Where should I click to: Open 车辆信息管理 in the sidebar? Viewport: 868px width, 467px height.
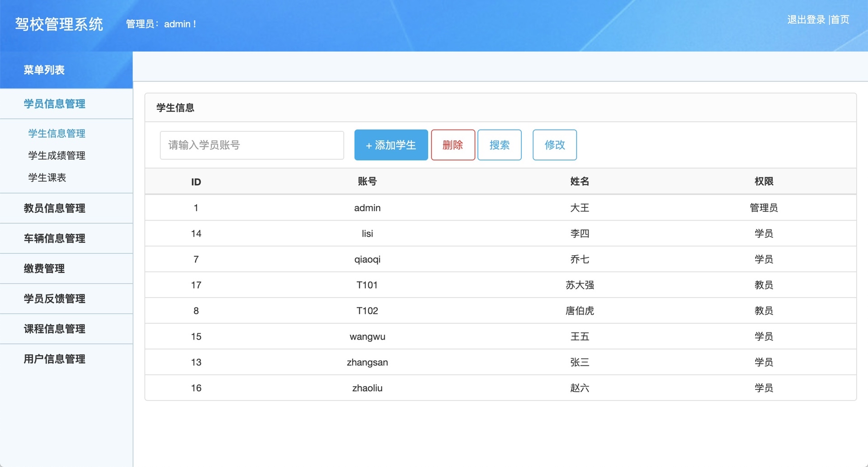(x=54, y=238)
